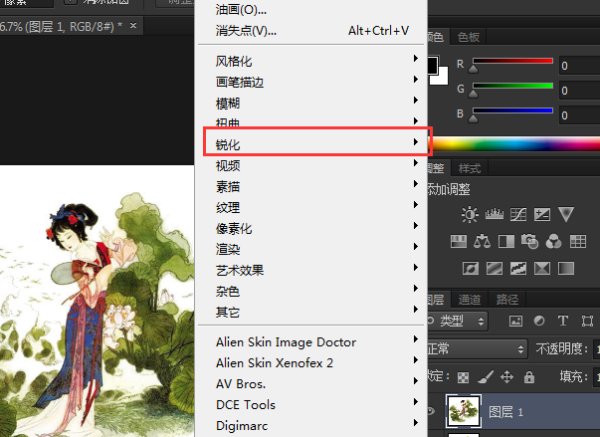Add a Hue/Saturation adjustment icon
600x437 pixels.
pos(458,241)
